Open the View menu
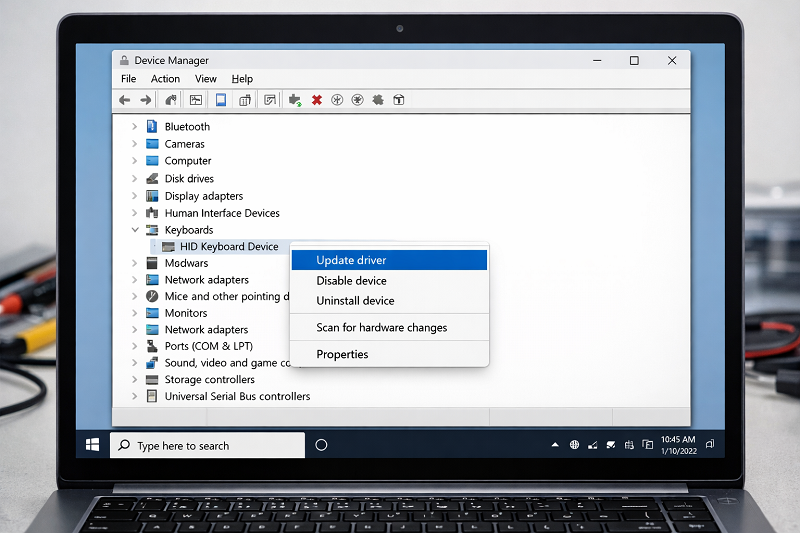 (206, 79)
